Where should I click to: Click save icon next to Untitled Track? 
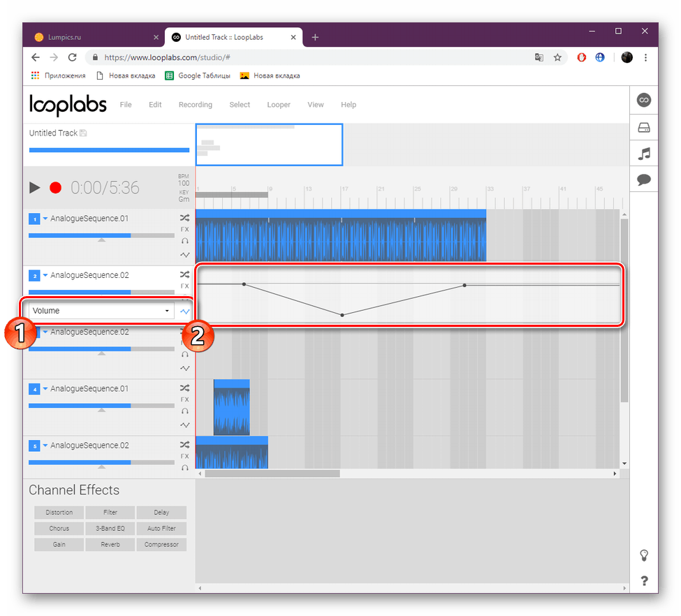point(83,133)
